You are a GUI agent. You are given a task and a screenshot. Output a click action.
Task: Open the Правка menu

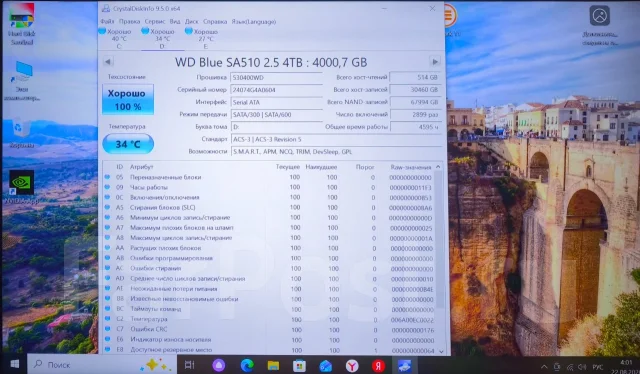click(129, 22)
